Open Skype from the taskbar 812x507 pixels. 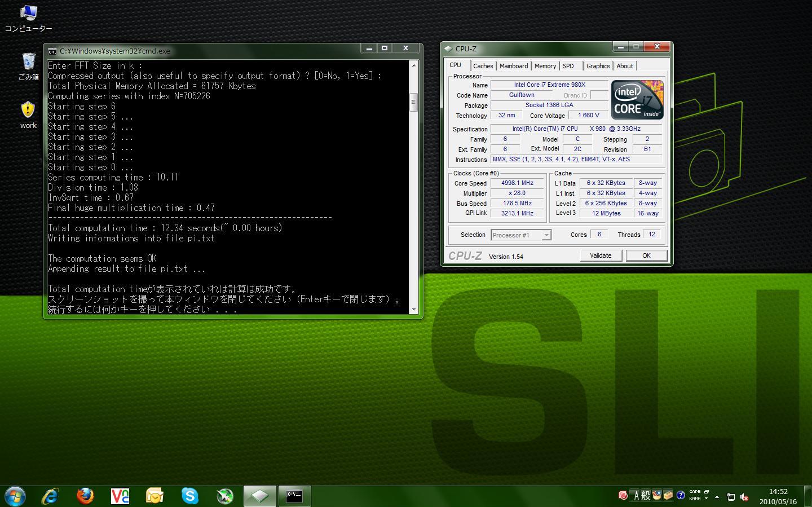189,496
